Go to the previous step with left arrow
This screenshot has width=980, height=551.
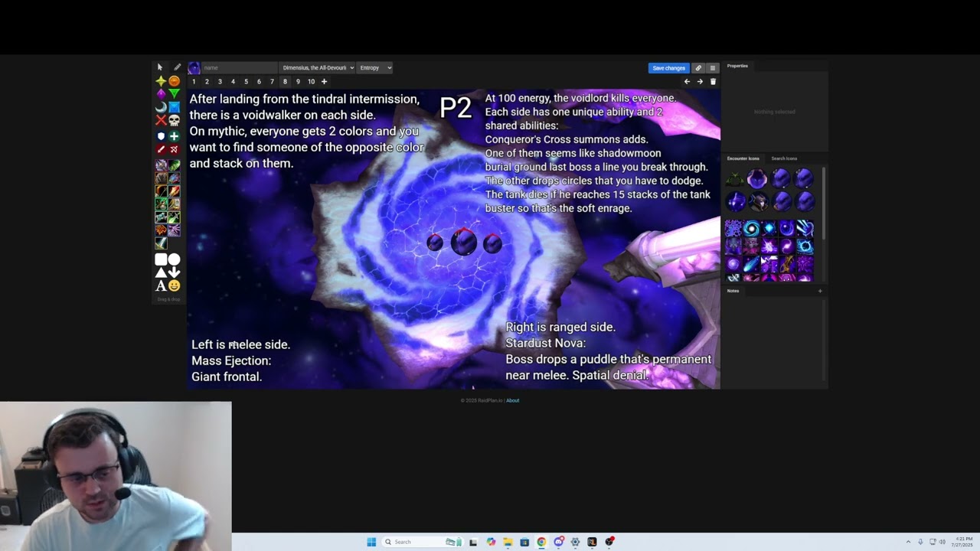[687, 82]
